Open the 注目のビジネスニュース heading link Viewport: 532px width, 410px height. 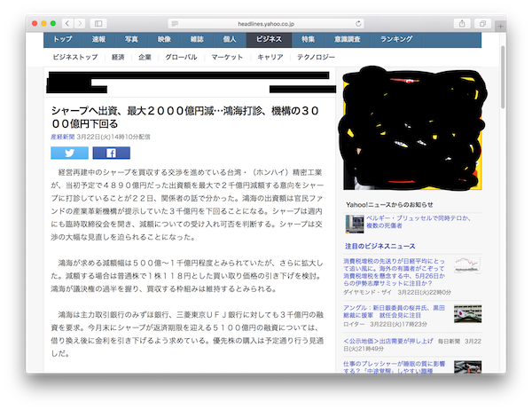(380, 247)
